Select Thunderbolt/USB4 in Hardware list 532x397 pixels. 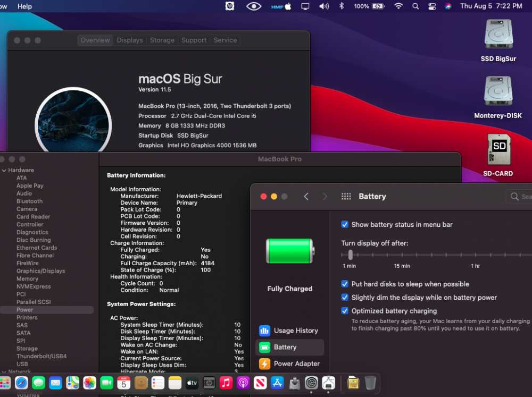tap(41, 356)
